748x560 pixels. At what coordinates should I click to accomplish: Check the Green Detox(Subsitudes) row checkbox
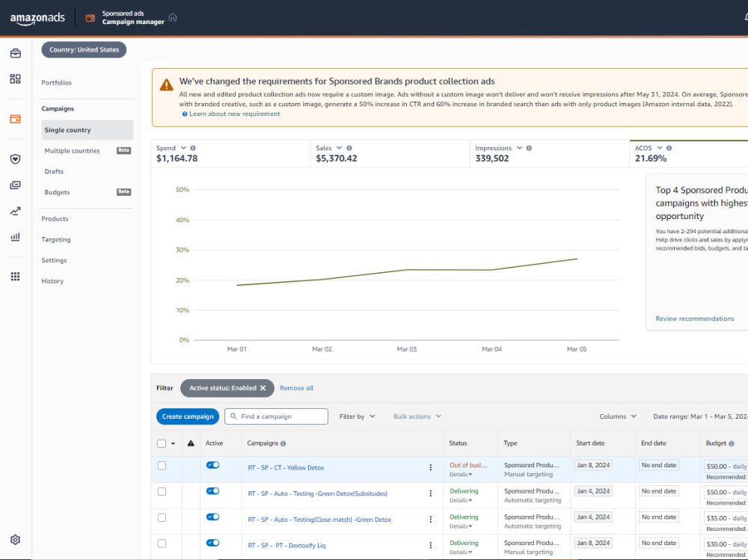click(162, 492)
